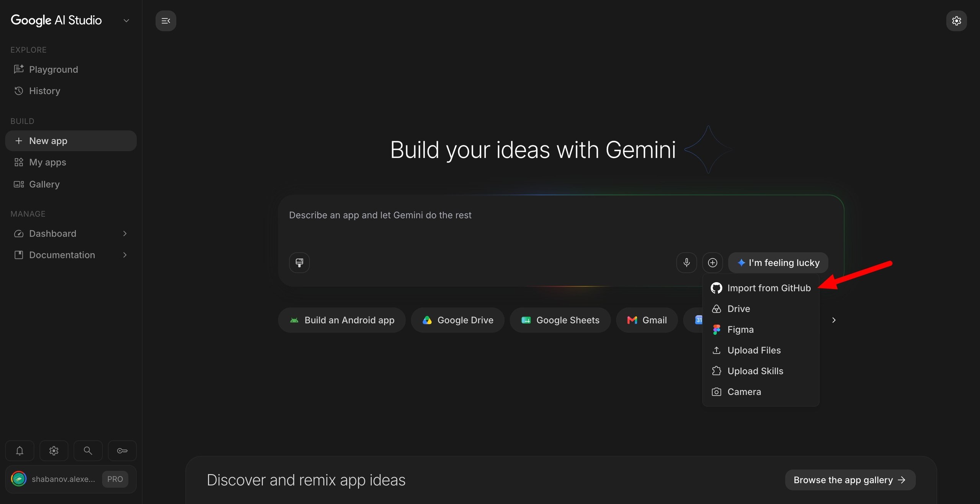980x504 pixels.
Task: Select Upload Skills option
Action: [761, 371]
